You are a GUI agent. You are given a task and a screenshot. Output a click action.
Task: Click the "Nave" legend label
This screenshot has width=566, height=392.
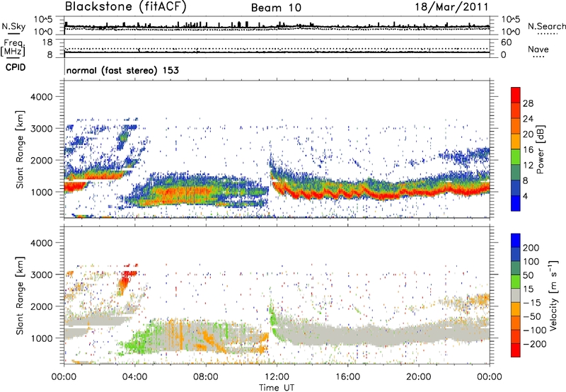click(x=538, y=50)
